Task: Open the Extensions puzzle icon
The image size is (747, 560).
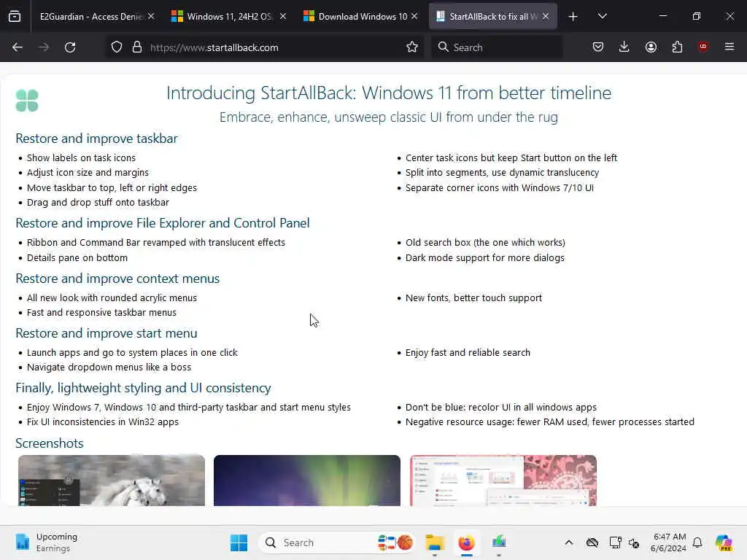Action: [677, 47]
